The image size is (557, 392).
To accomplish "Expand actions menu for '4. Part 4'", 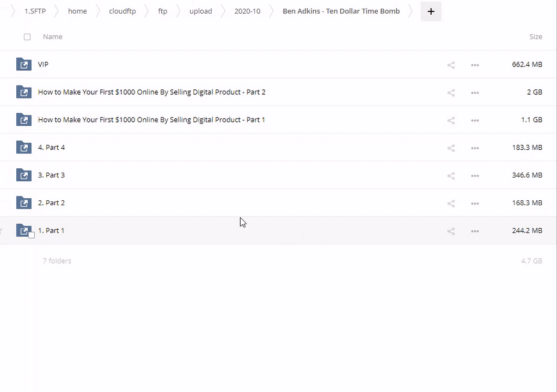I will coord(475,148).
